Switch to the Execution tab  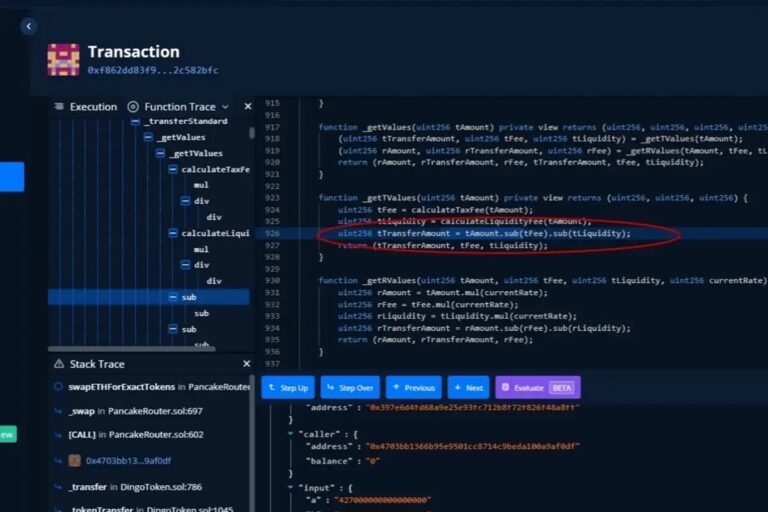92,107
